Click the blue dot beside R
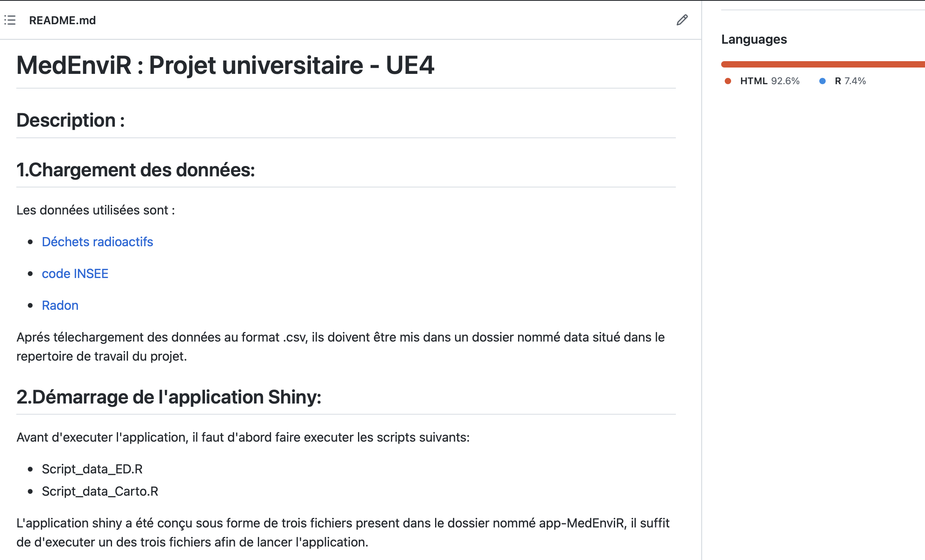The height and width of the screenshot is (560, 925). pyautogui.click(x=822, y=81)
